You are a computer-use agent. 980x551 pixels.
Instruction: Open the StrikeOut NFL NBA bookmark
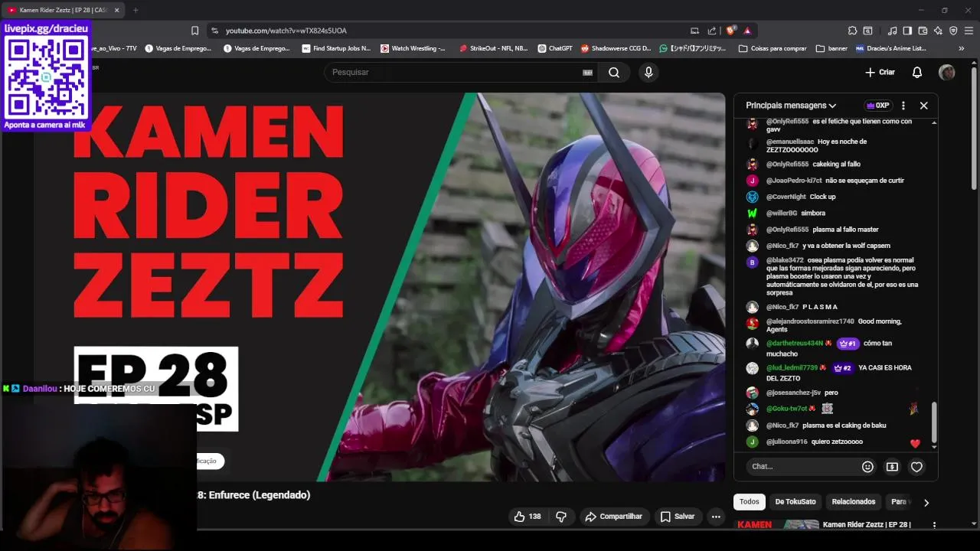(493, 48)
